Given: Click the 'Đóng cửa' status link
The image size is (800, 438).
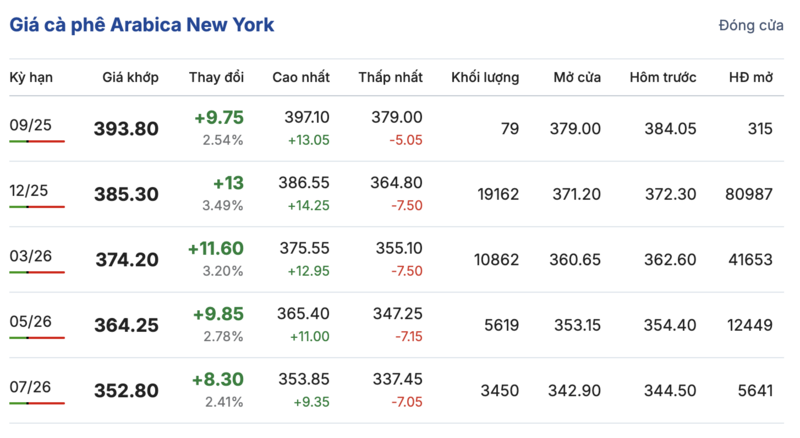Looking at the screenshot, I should (x=751, y=26).
